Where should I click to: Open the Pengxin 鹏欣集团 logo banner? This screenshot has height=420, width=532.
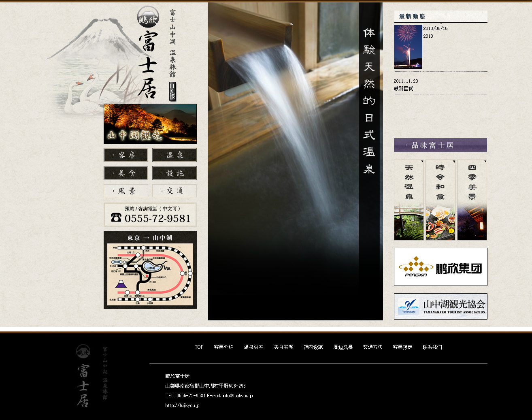point(440,267)
